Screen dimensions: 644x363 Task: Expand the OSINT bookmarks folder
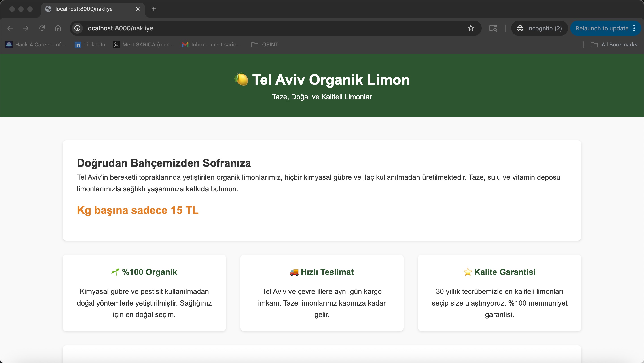point(265,44)
